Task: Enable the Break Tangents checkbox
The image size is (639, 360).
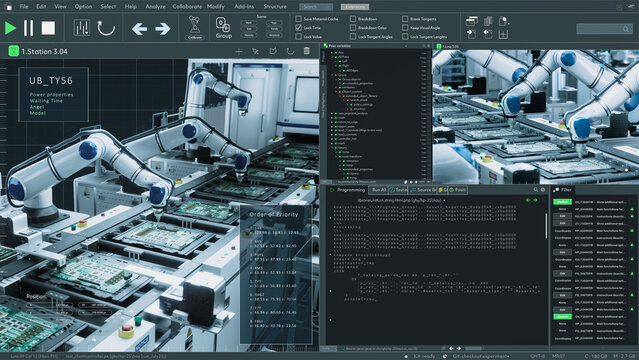Action: click(405, 19)
